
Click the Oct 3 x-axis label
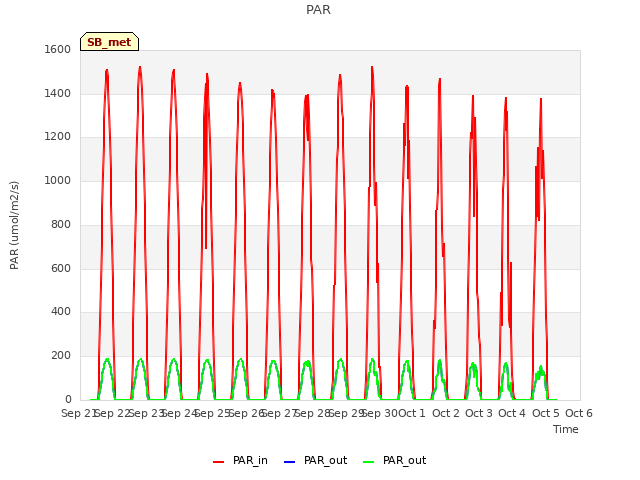click(479, 413)
